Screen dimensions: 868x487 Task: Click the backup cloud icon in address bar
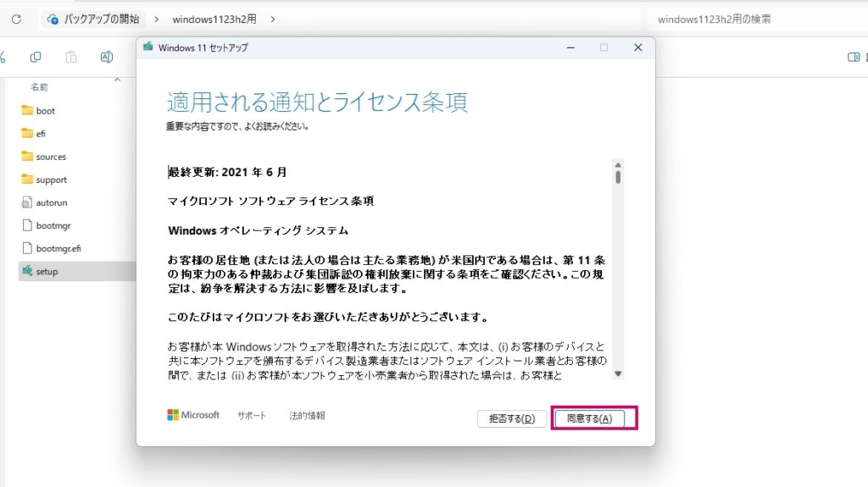[53, 19]
